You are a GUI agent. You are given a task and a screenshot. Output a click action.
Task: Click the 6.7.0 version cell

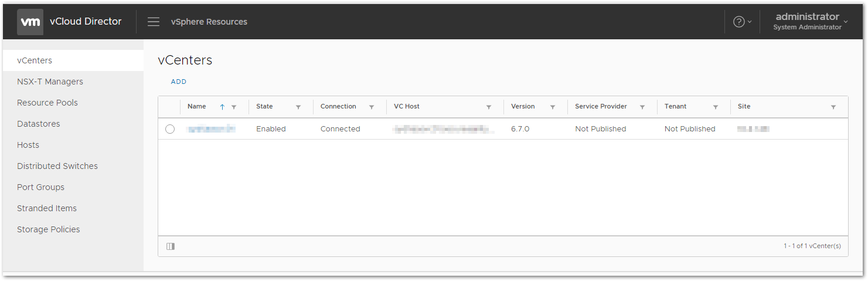click(x=520, y=129)
